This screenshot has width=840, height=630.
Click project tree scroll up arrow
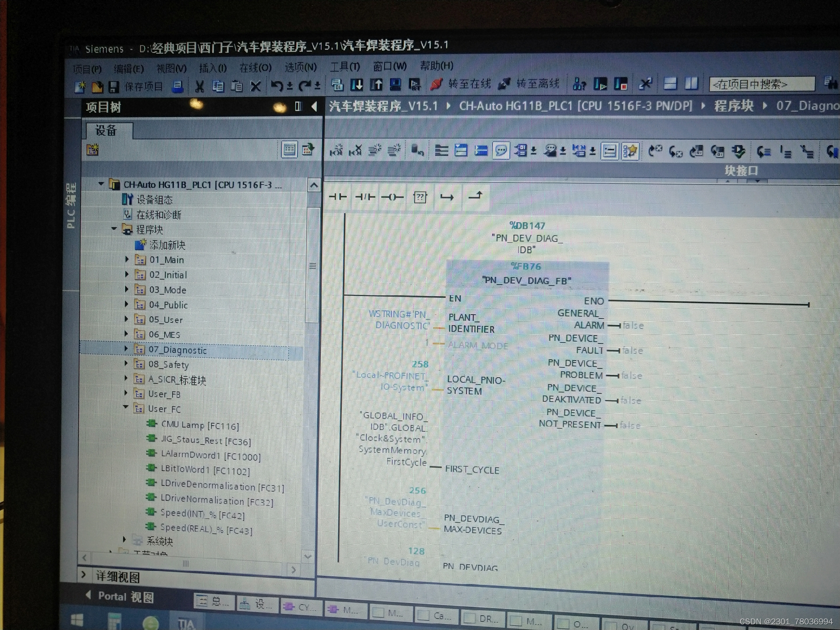314,185
